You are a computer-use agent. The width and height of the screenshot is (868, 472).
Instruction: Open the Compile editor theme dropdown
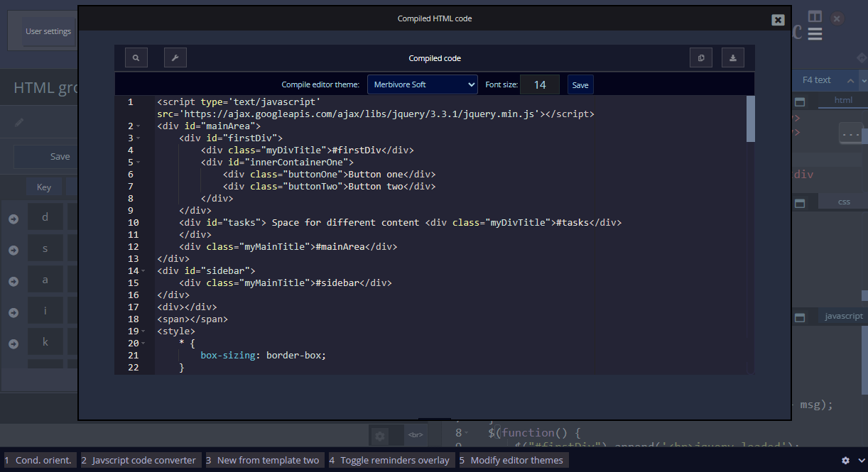[423, 84]
